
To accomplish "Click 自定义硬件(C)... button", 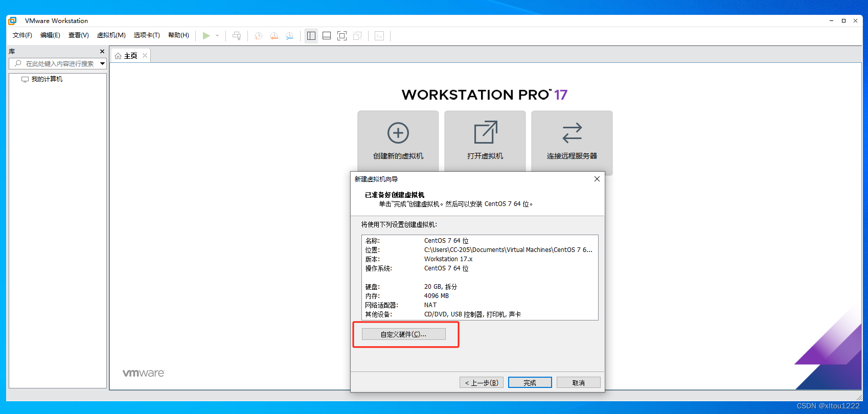I will (x=404, y=334).
